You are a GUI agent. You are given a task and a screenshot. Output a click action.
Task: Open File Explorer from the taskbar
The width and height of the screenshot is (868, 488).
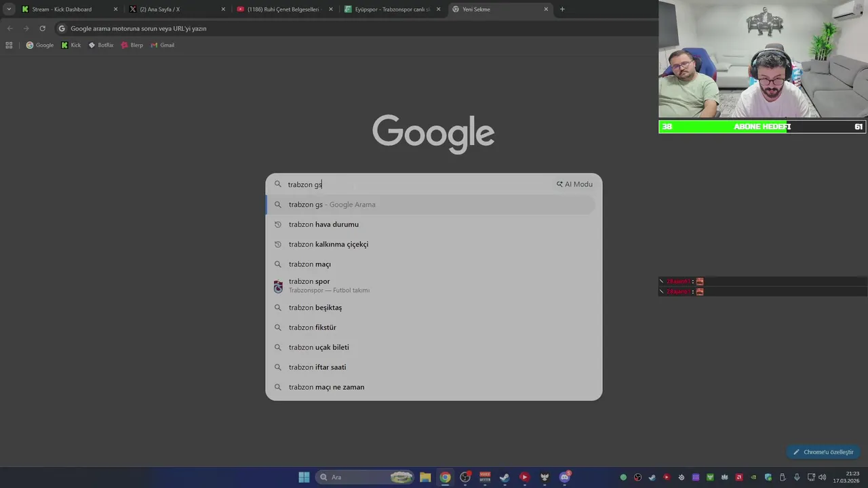coord(425,477)
